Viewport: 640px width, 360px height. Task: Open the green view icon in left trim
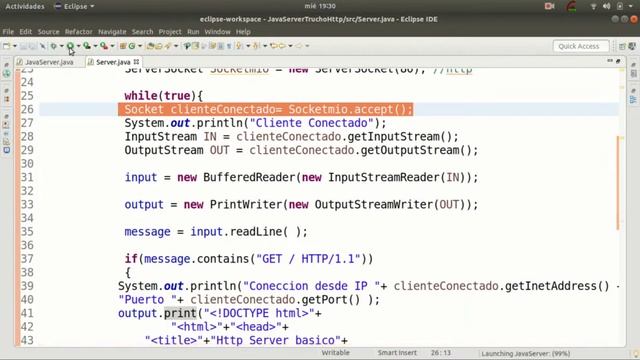tap(7, 74)
